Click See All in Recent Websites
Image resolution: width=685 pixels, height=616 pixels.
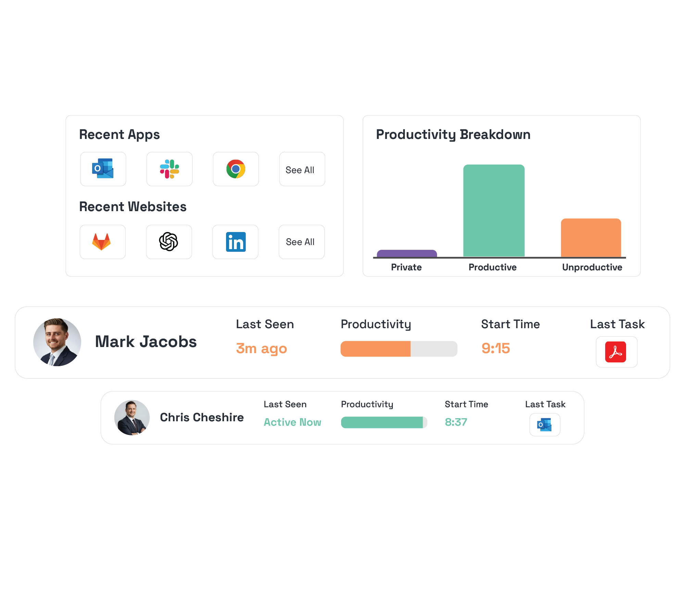(301, 242)
